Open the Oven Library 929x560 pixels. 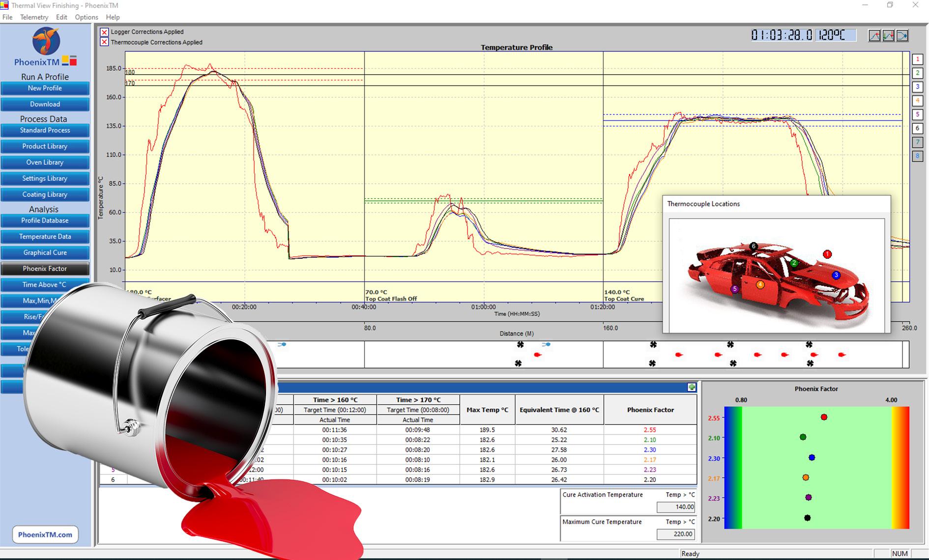click(x=45, y=163)
